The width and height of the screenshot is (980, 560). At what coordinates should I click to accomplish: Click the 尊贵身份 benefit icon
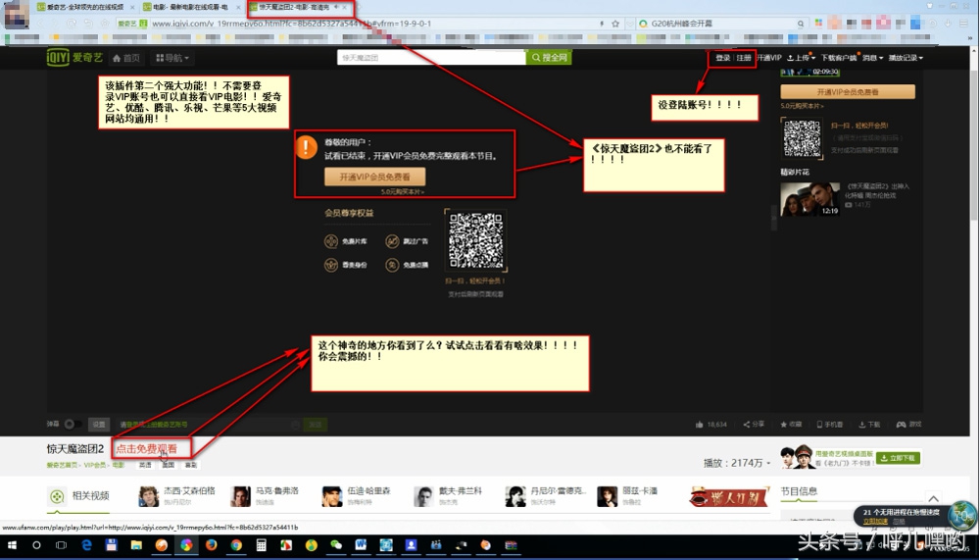click(x=331, y=266)
